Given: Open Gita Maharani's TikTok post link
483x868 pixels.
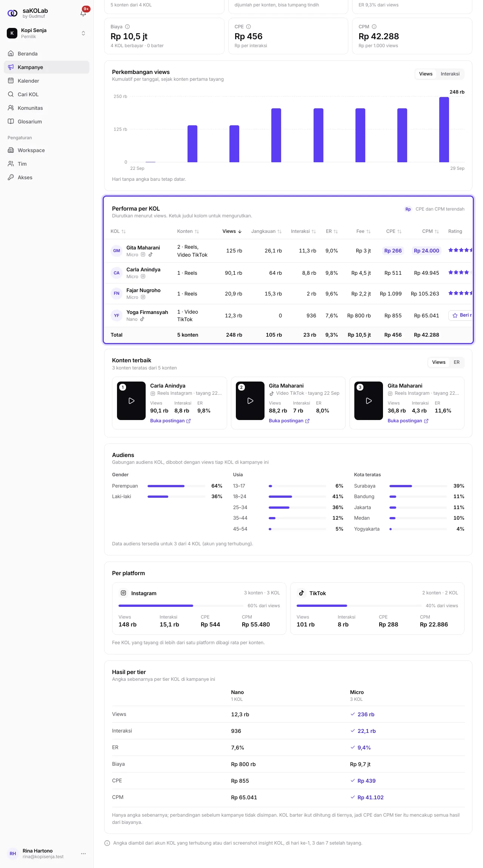Looking at the screenshot, I should tap(289, 421).
